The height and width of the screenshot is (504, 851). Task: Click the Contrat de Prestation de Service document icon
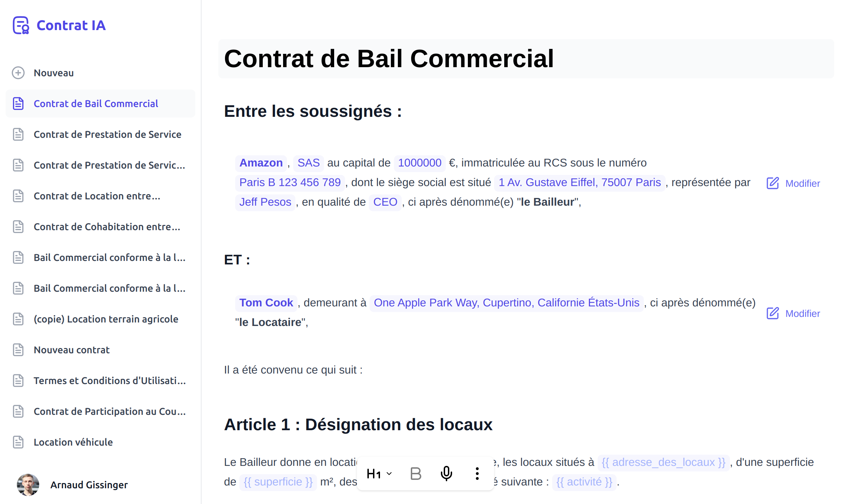point(19,134)
